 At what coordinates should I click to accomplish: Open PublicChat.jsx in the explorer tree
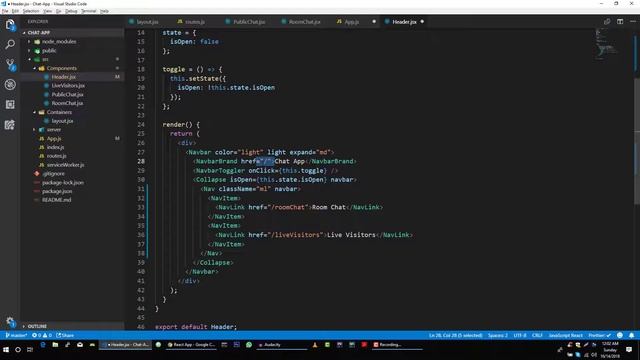click(67, 94)
